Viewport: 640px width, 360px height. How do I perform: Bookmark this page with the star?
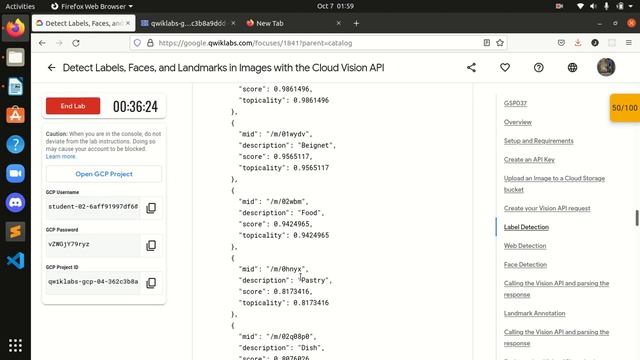pyautogui.click(x=500, y=43)
